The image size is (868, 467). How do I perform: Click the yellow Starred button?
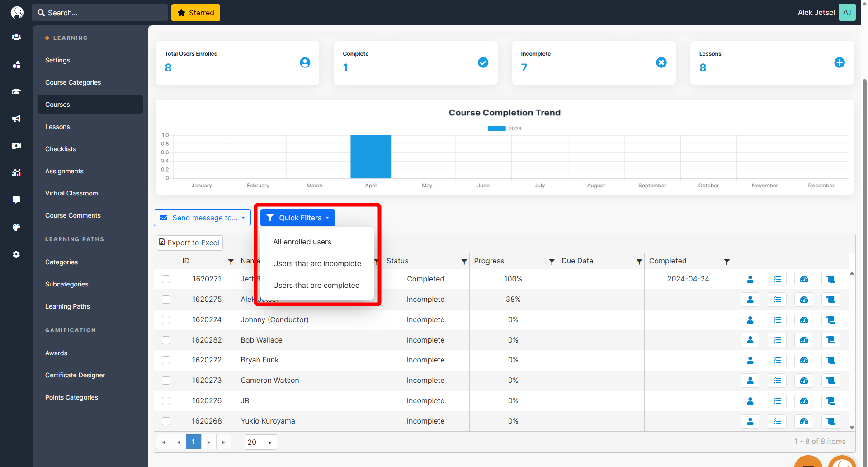pos(196,13)
